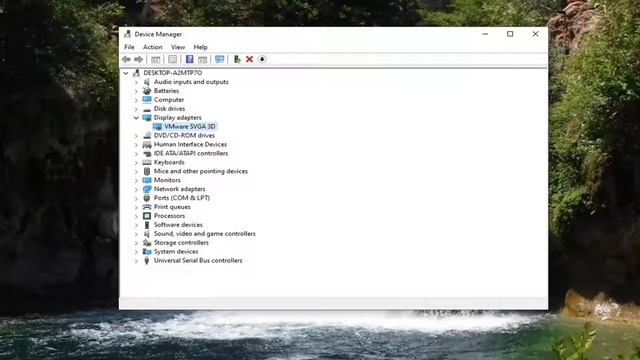Select the 'IDE ATA/ATAPI controllers' label
The height and width of the screenshot is (360, 640).
(191, 153)
